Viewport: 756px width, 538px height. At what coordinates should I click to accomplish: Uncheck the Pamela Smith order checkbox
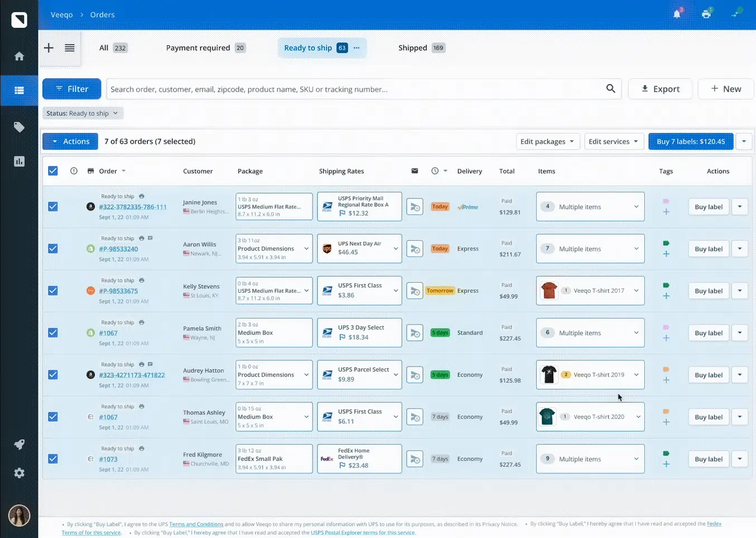coord(53,333)
